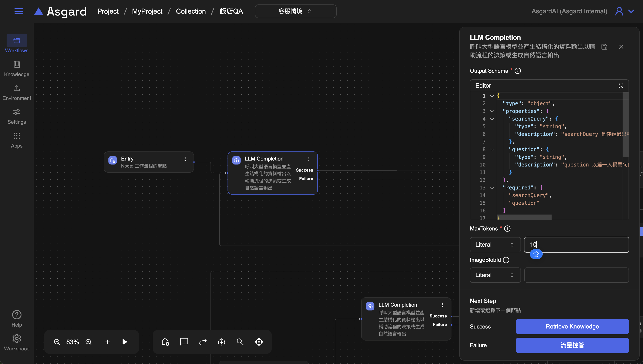Click the hamburger menu icon
The image size is (643, 364).
(x=18, y=11)
